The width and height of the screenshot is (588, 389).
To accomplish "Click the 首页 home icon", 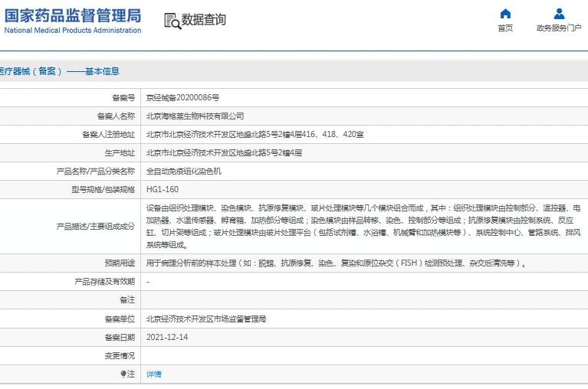I will pyautogui.click(x=505, y=14).
